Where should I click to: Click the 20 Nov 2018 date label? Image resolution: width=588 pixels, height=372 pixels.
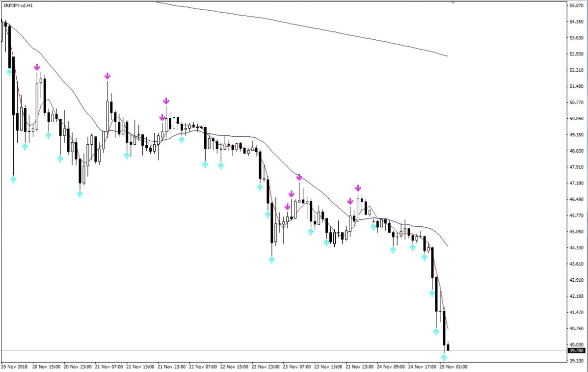(x=14, y=367)
